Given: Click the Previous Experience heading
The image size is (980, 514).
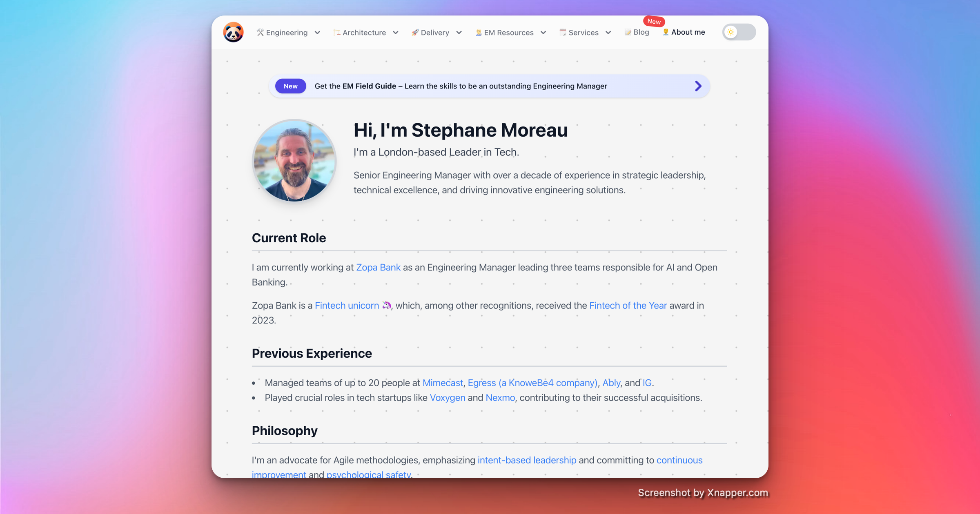Looking at the screenshot, I should pyautogui.click(x=312, y=353).
